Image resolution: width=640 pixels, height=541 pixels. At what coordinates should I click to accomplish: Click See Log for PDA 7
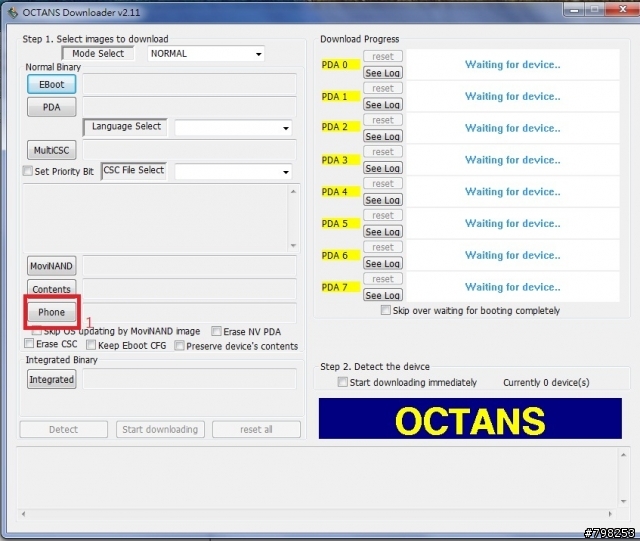(x=383, y=295)
